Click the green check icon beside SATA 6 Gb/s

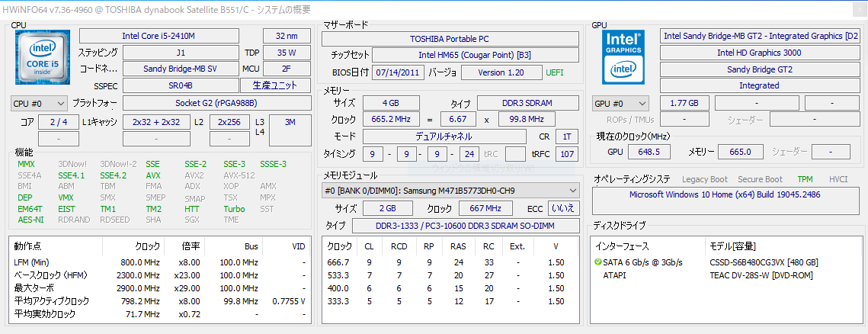click(598, 262)
